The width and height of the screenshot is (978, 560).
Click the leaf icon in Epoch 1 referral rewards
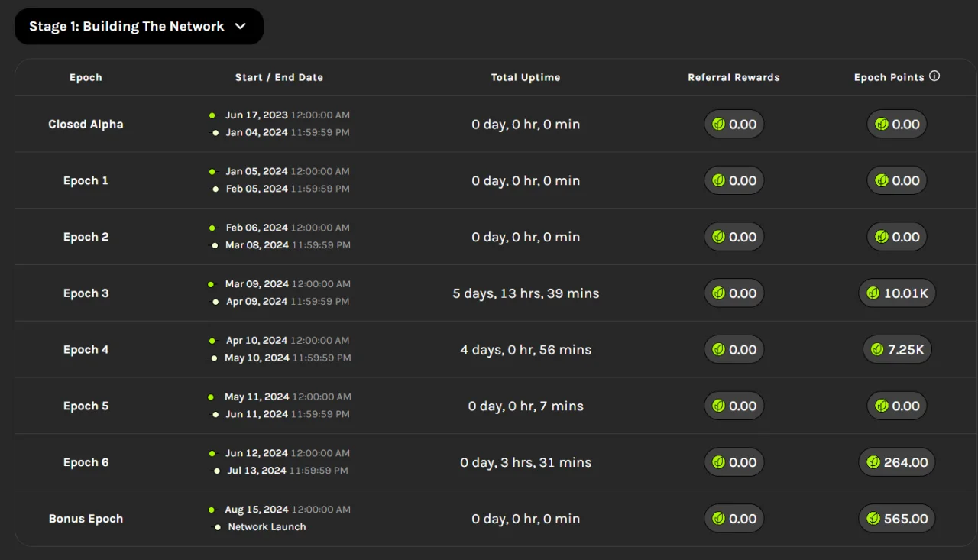point(718,181)
